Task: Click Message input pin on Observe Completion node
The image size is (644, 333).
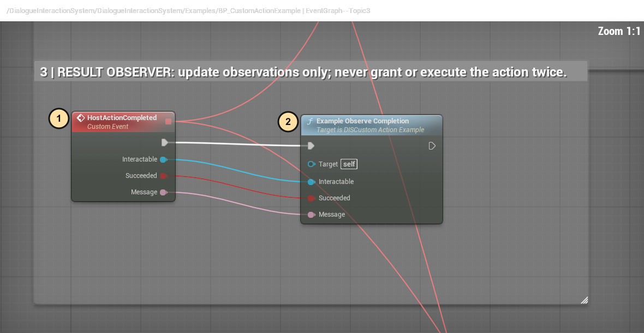Action: click(311, 215)
